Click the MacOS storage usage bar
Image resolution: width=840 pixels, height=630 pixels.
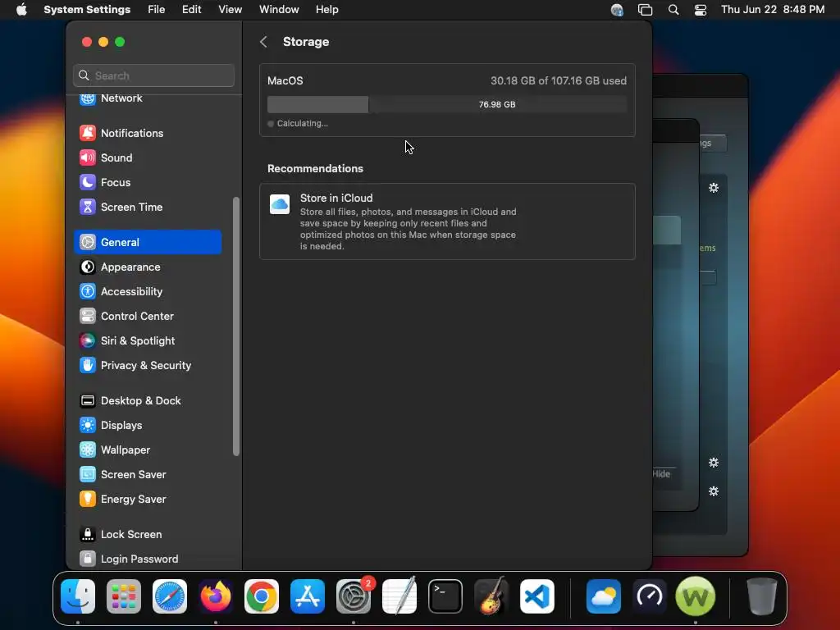[447, 104]
